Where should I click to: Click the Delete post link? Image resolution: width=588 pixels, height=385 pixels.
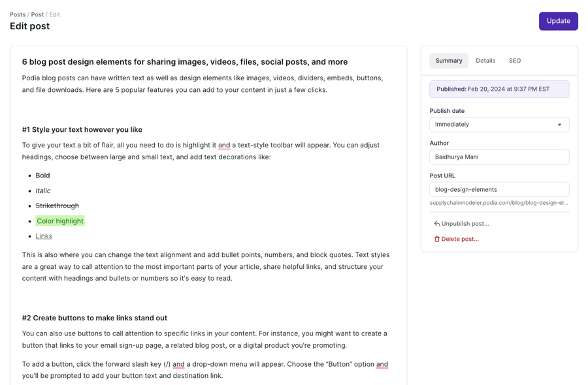tap(460, 239)
